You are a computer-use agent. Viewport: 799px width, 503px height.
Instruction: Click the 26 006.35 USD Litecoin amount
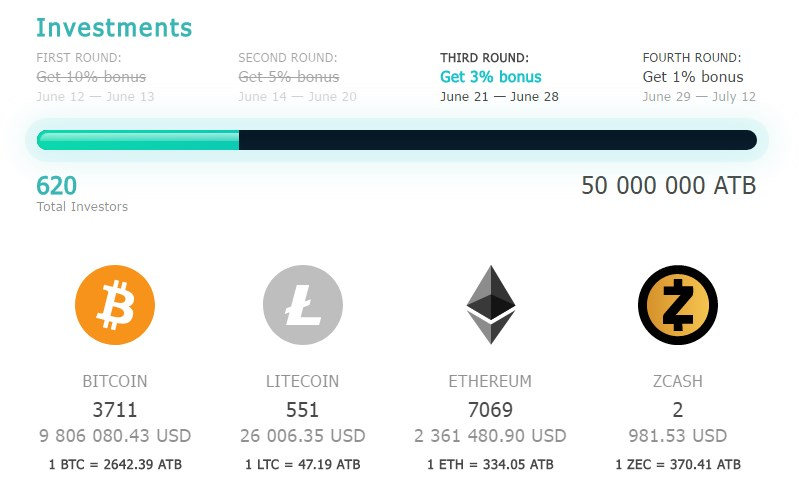click(x=303, y=436)
